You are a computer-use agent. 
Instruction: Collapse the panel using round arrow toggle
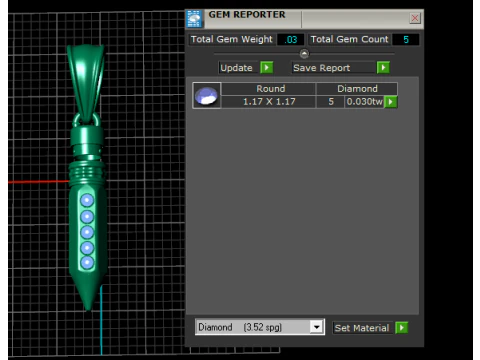304,53
